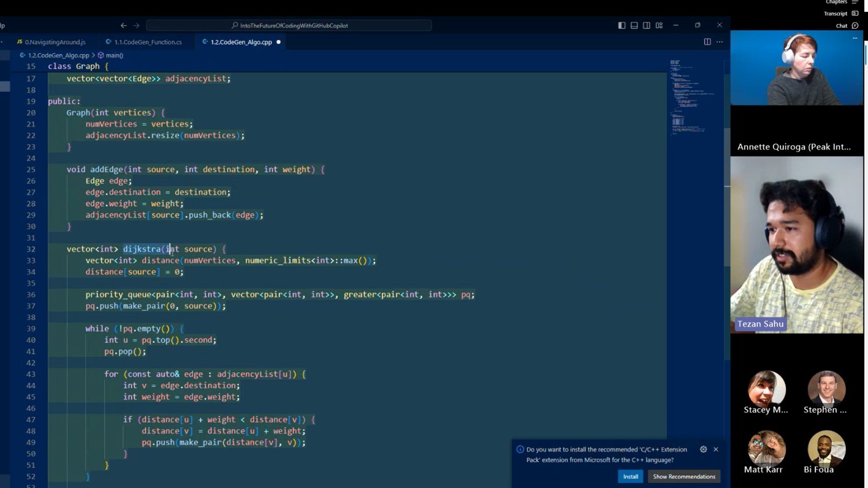Dismiss the C/C++ extension notification
The image size is (868, 488).
click(715, 449)
